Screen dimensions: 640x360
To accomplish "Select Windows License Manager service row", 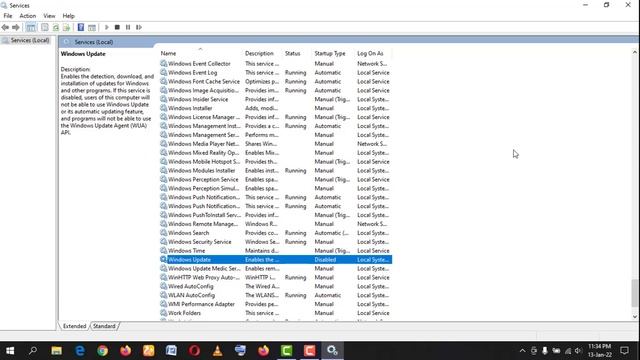I will click(276, 117).
